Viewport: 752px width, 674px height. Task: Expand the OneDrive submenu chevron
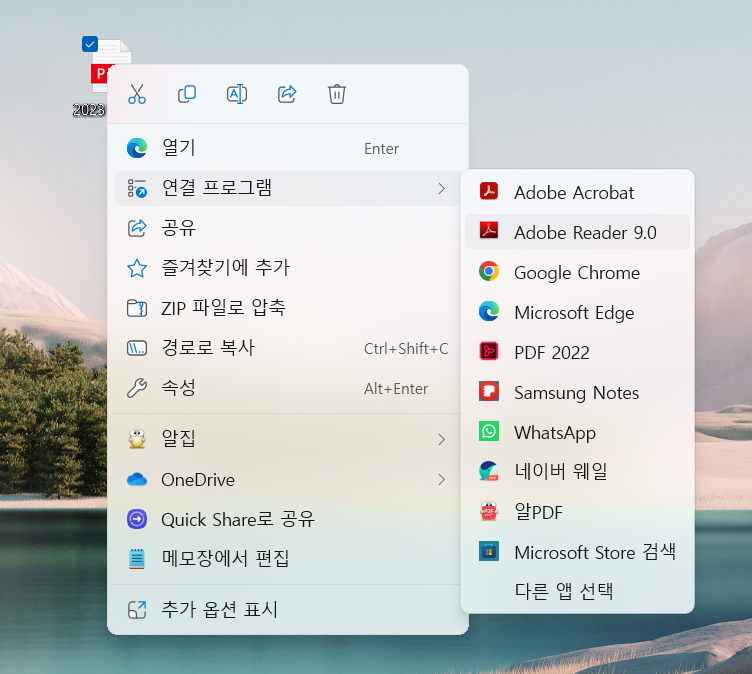pos(441,479)
